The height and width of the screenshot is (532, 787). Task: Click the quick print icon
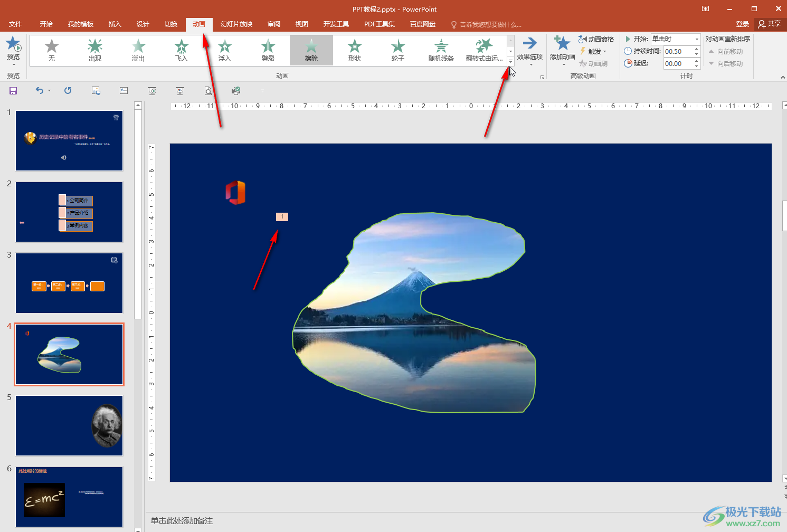click(x=236, y=91)
